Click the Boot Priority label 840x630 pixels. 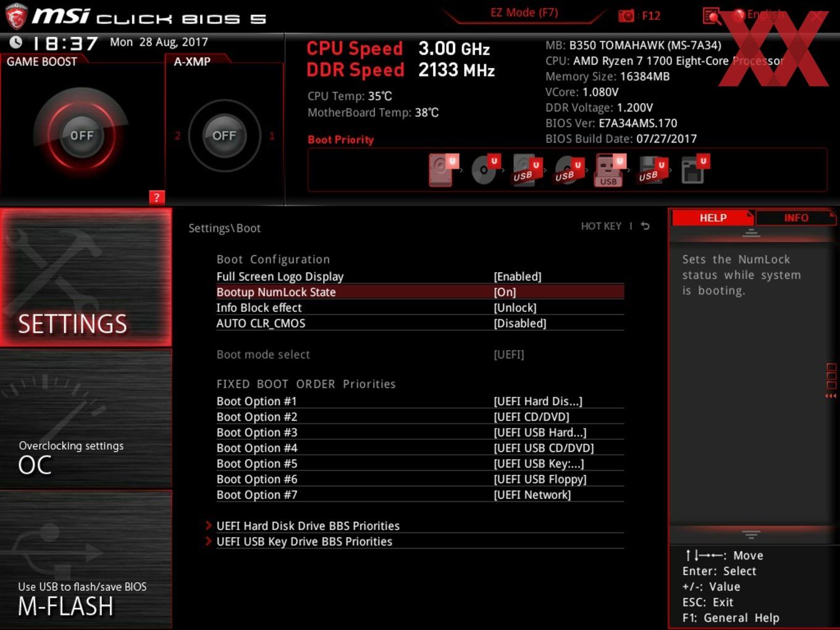click(340, 140)
